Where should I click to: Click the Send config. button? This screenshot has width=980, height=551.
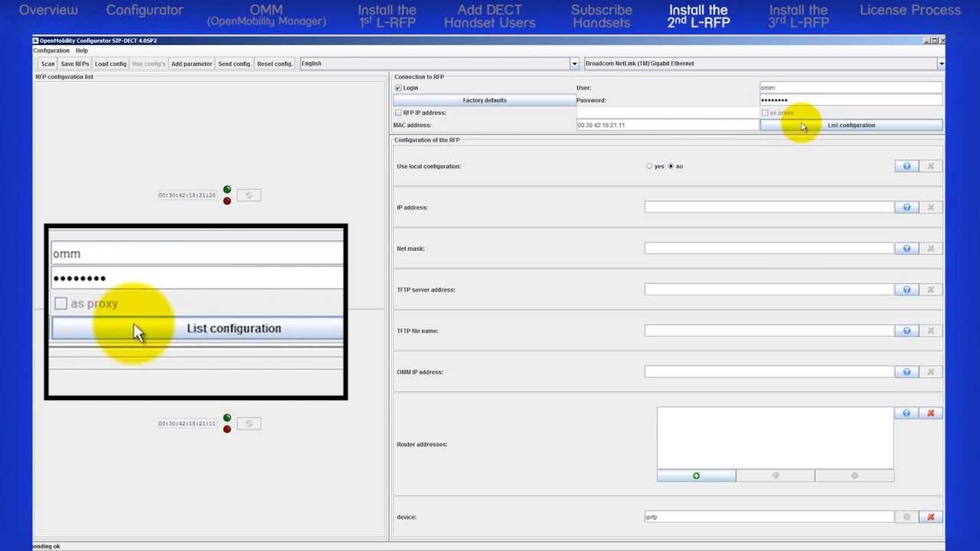tap(234, 64)
